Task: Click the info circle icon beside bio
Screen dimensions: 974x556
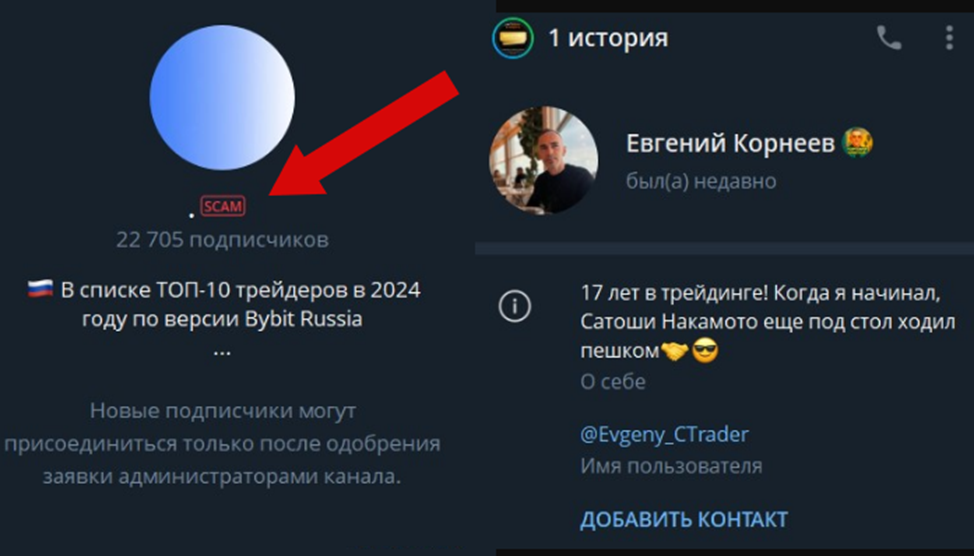Action: tap(514, 306)
